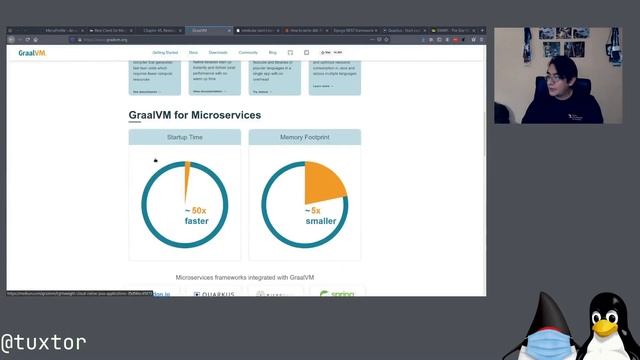Switch to the Django REST framework browser tab
The image size is (640, 360).
coord(355,31)
